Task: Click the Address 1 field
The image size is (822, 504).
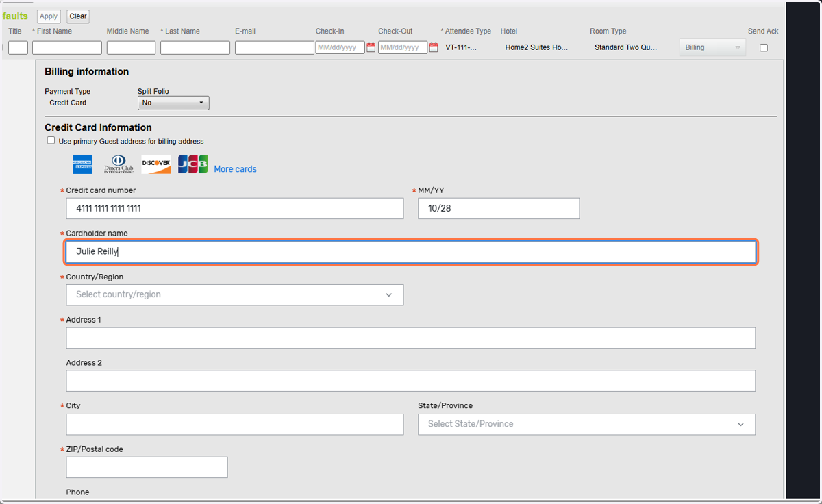Action: tap(411, 338)
